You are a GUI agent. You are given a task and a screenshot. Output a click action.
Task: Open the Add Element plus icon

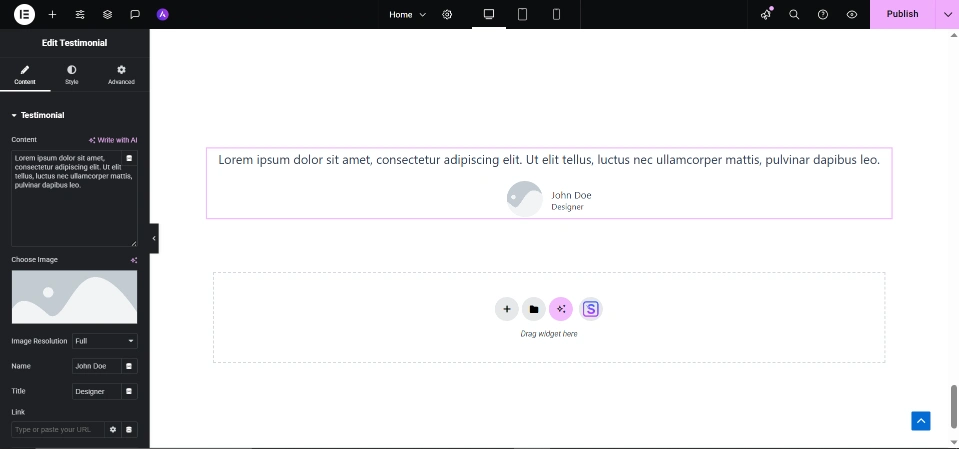(53, 14)
